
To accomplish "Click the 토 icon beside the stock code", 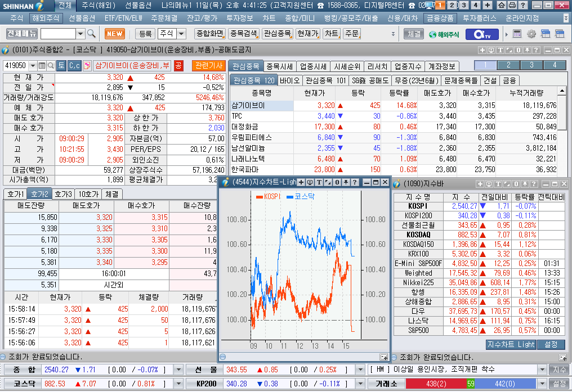I will tap(61, 66).
